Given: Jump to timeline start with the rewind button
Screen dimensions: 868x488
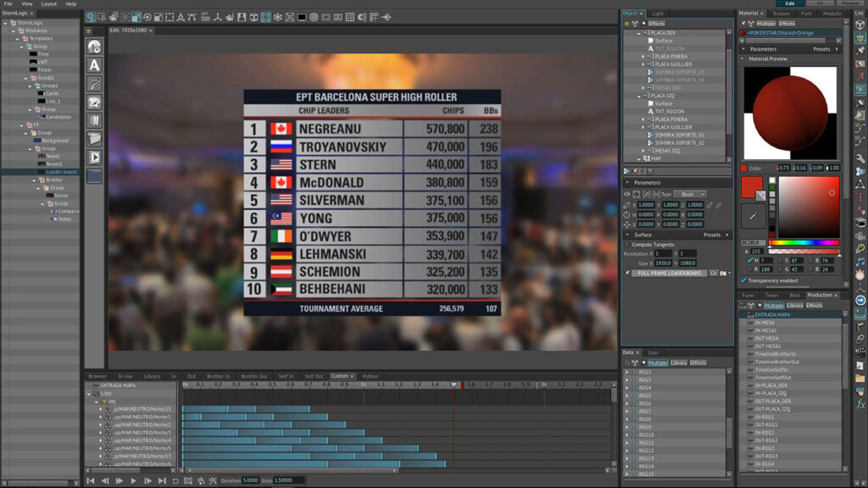Looking at the screenshot, I should 91,480.
